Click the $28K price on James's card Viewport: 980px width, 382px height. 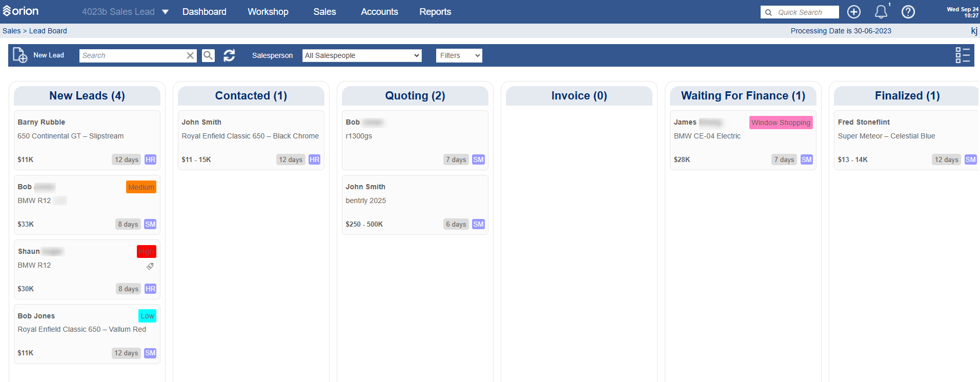coord(682,159)
